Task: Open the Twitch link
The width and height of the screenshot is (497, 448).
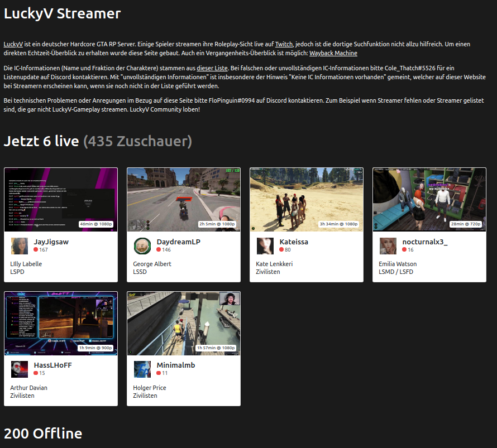Action: [284, 44]
